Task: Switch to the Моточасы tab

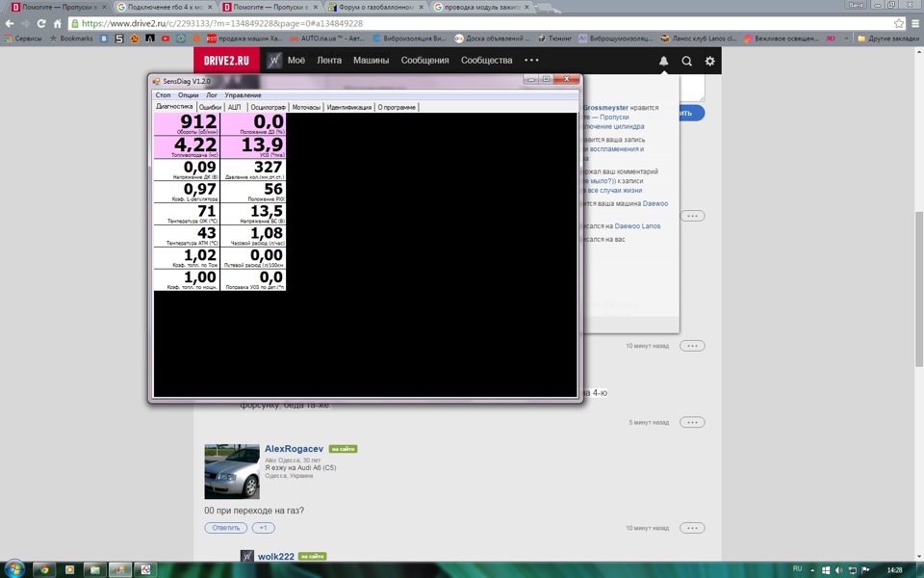Action: (x=306, y=107)
